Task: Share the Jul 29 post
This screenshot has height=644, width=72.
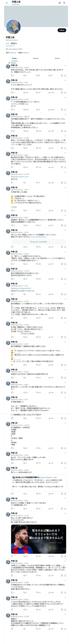Action: [65, 148]
